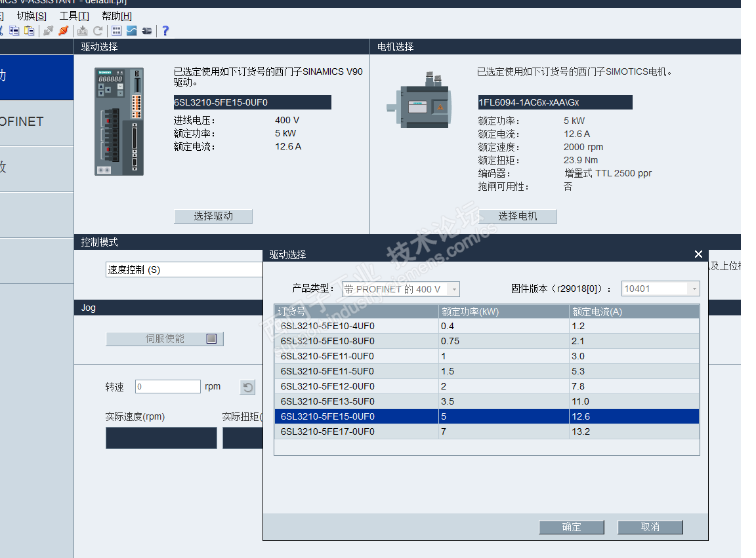Open the 切换[S] menu
Screen dimensions: 756x558
click(x=31, y=16)
